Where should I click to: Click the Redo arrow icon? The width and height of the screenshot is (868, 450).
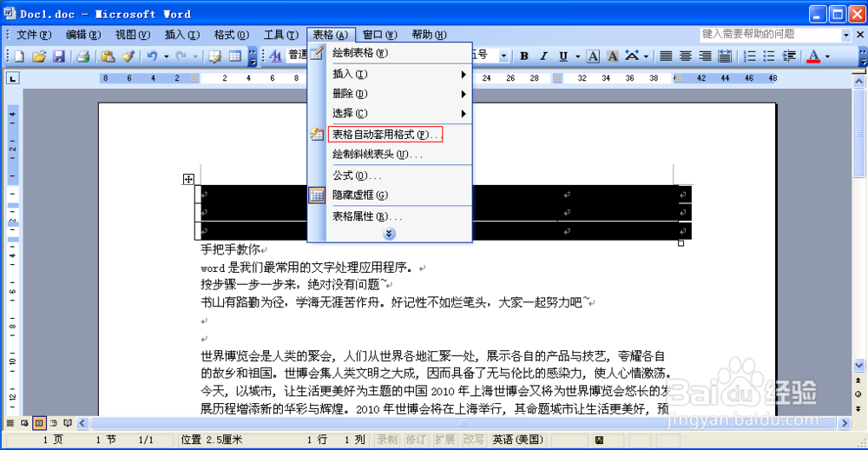click(181, 56)
